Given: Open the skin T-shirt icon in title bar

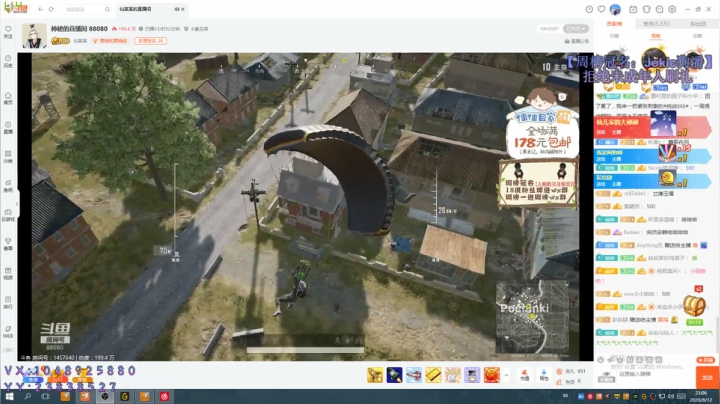Looking at the screenshot, I should [647, 9].
